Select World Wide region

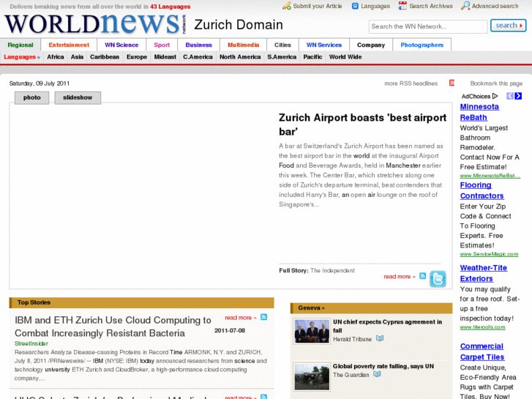click(345, 57)
